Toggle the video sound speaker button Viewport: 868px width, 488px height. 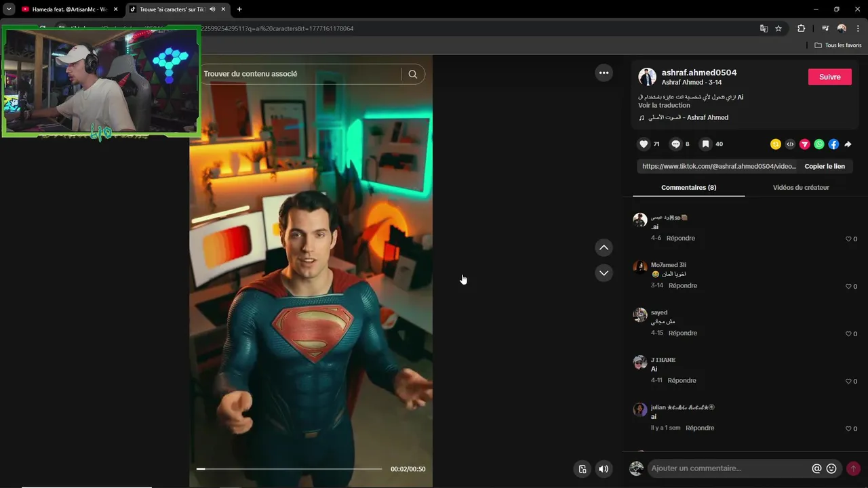(603, 469)
